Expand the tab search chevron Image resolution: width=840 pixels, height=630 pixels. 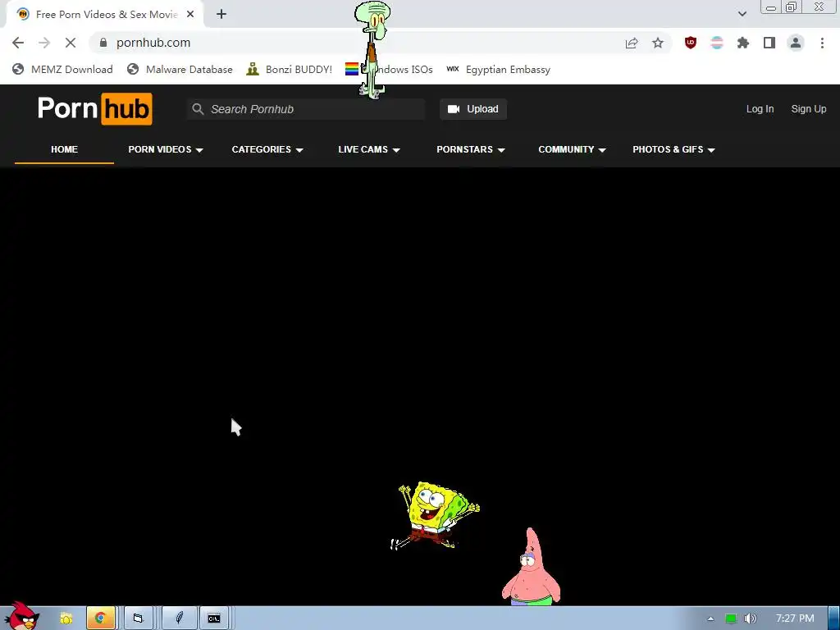point(742,14)
